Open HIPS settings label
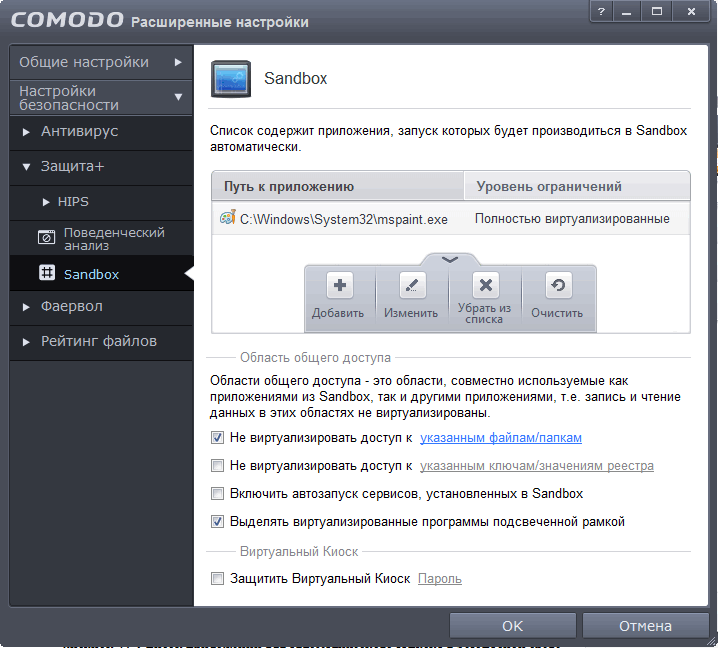Viewport: 718px width, 648px height. click(x=73, y=201)
